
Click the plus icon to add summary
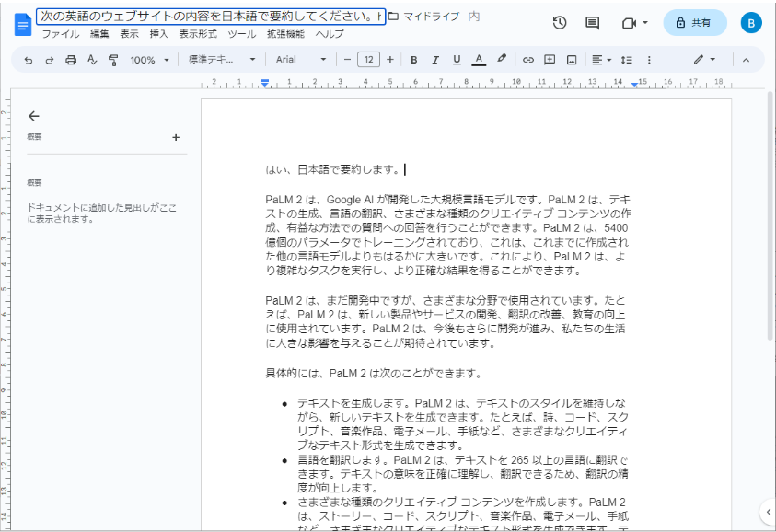(x=176, y=137)
